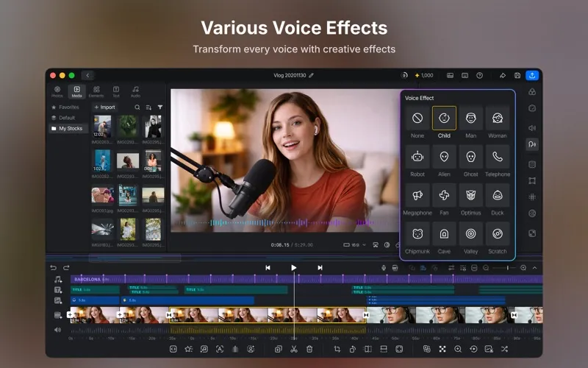
Task: Open the help question mark icon
Action: [x=479, y=76]
